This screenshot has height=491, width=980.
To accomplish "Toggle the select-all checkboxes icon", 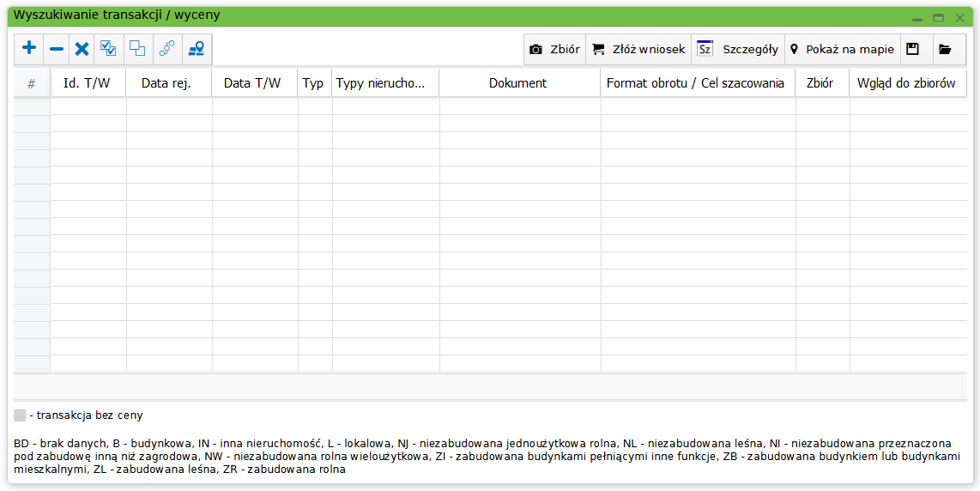I will pos(109,49).
